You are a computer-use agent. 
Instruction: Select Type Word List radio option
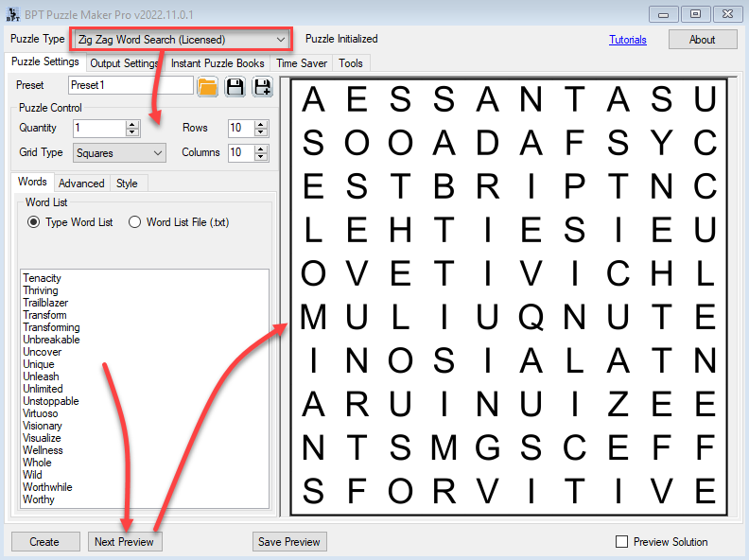point(34,222)
